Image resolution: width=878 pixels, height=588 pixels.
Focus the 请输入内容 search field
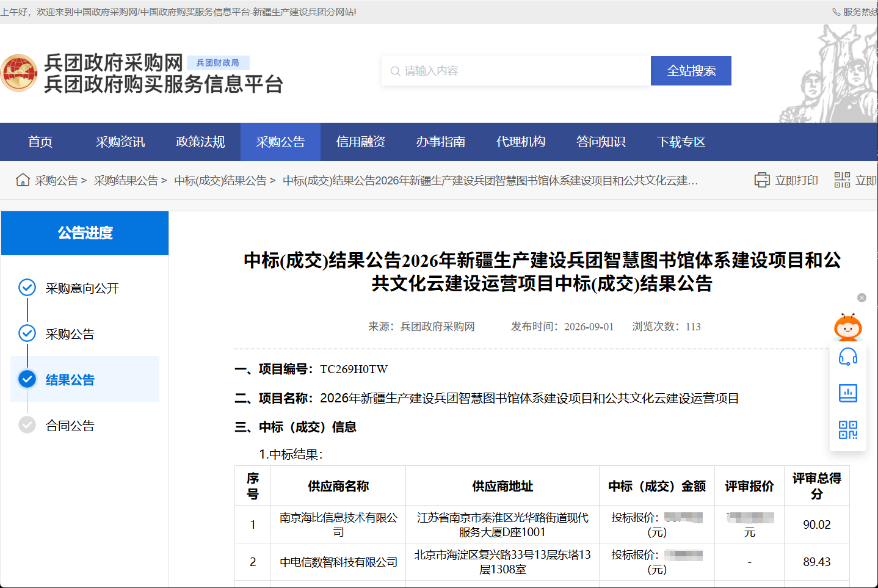pyautogui.click(x=517, y=71)
